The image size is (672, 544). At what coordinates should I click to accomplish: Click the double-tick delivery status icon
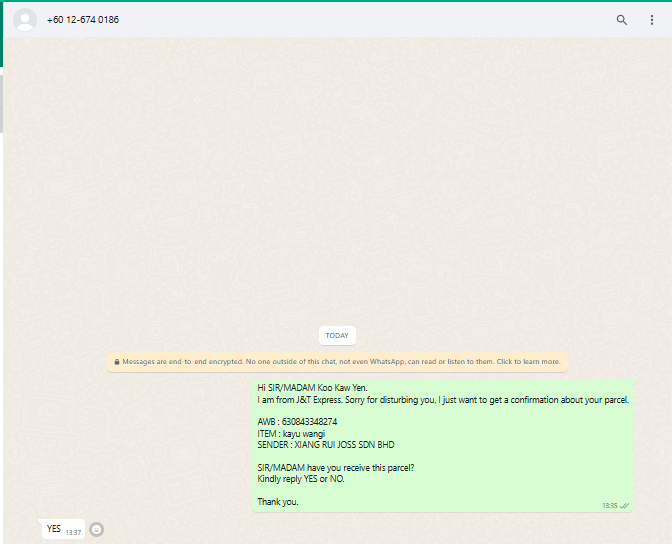click(x=625, y=506)
